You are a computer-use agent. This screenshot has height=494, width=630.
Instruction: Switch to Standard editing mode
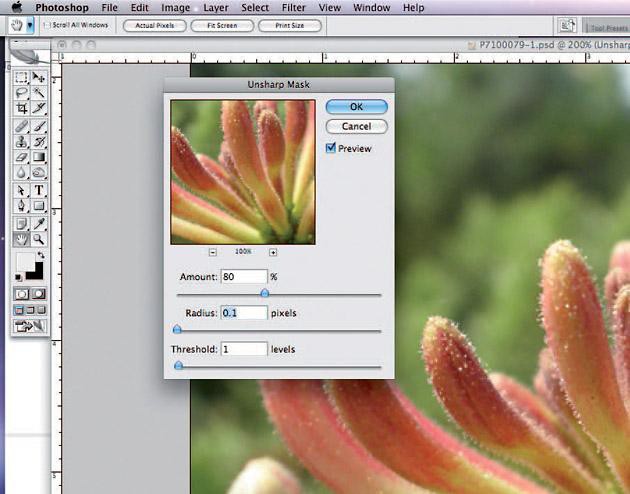pyautogui.click(x=22, y=294)
